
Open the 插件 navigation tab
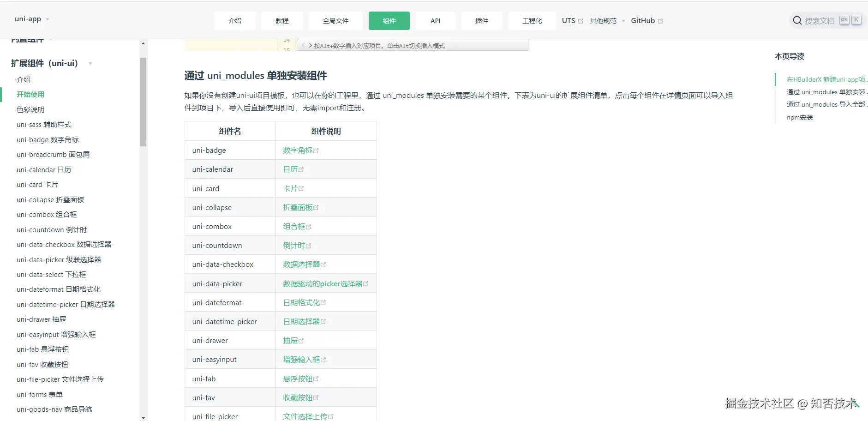click(x=482, y=21)
